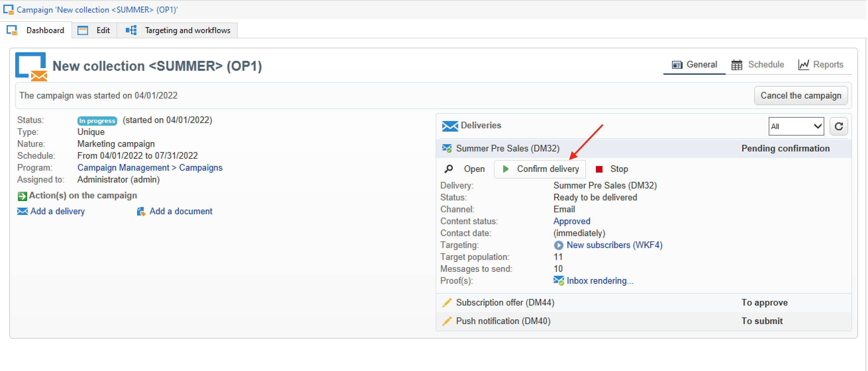Click the Approved content status link
The width and height of the screenshot is (868, 371).
[571, 221]
